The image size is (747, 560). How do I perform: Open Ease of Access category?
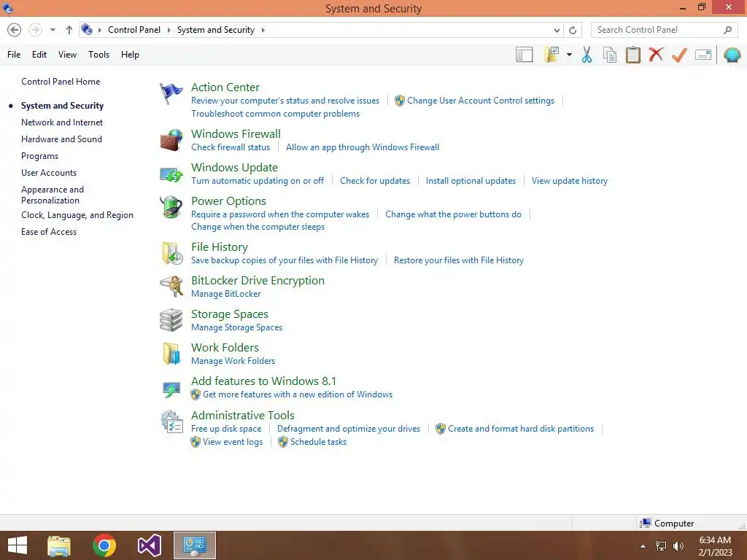coord(49,232)
